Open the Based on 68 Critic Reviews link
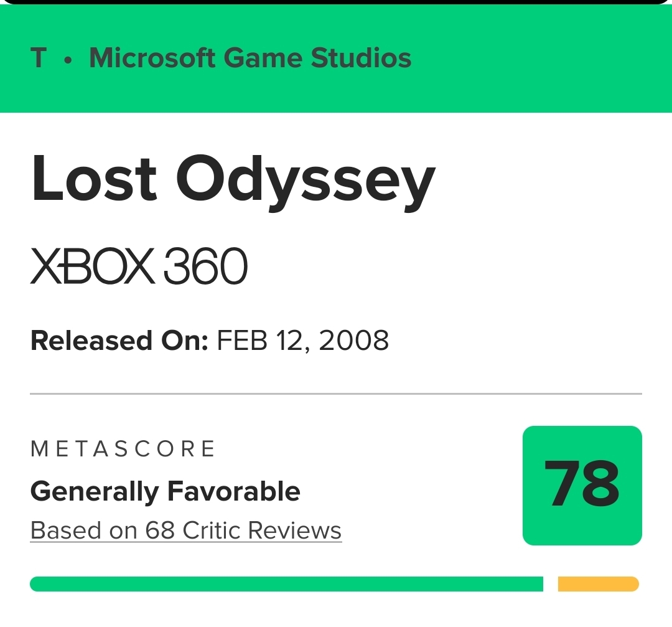Image resolution: width=672 pixels, height=627 pixels. (185, 530)
